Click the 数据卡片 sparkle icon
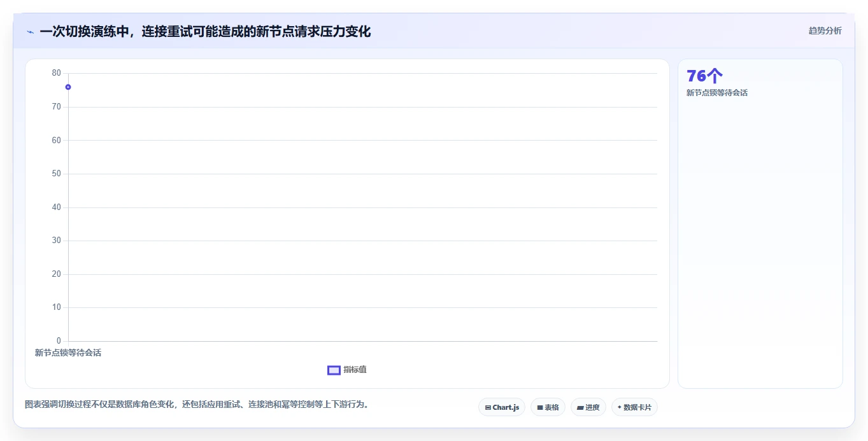The image size is (868, 441). point(620,407)
